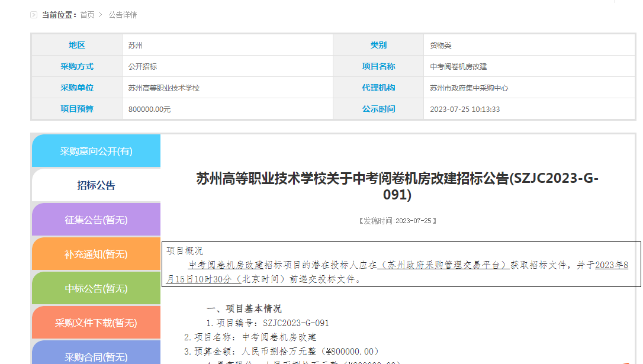Click the 采购方式 header cell
Screen dimensions: 643x364
tap(77, 66)
